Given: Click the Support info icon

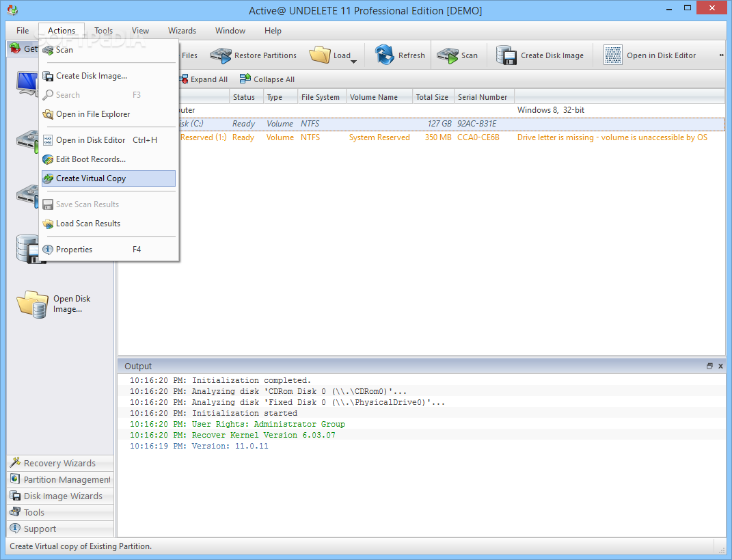Looking at the screenshot, I should coord(15,529).
